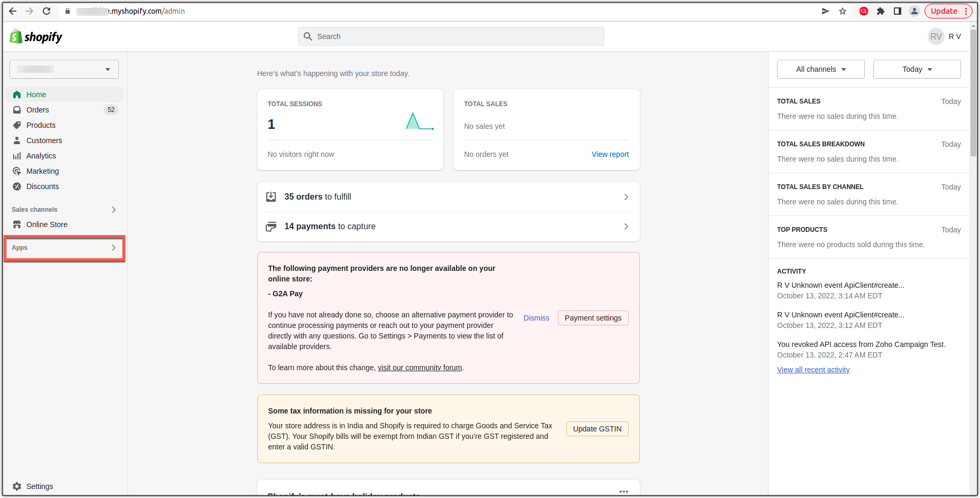Select the Marketing sidebar icon
Screen dimensions: 980x498
click(17, 171)
